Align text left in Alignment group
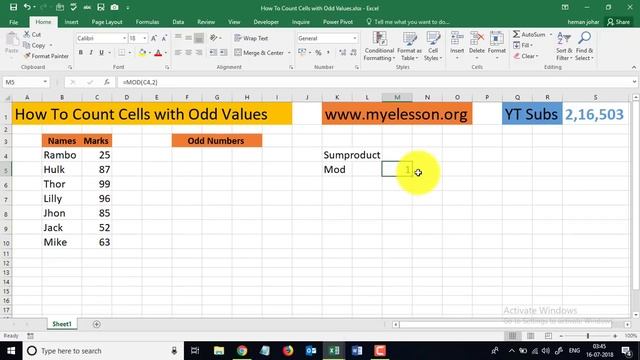The width and height of the screenshot is (640, 360). click(x=178, y=53)
